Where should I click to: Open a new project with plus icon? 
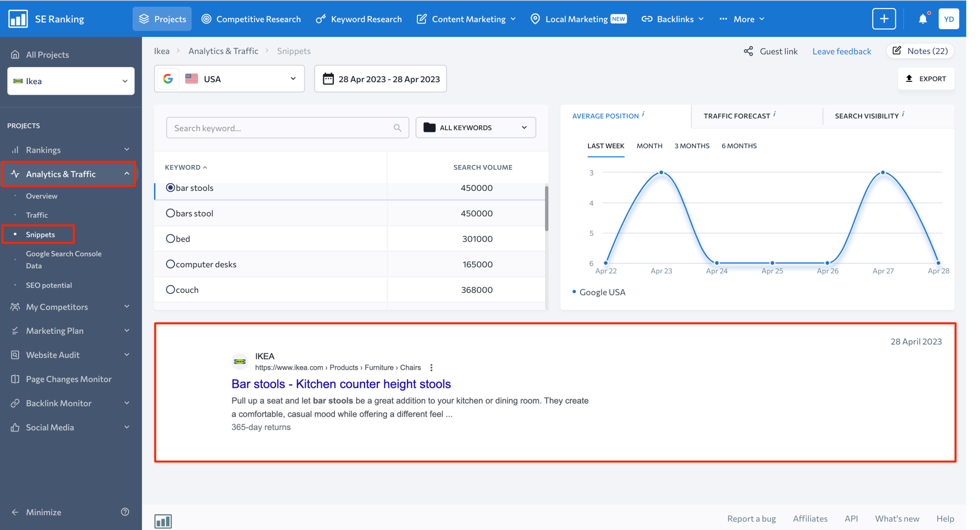click(884, 19)
